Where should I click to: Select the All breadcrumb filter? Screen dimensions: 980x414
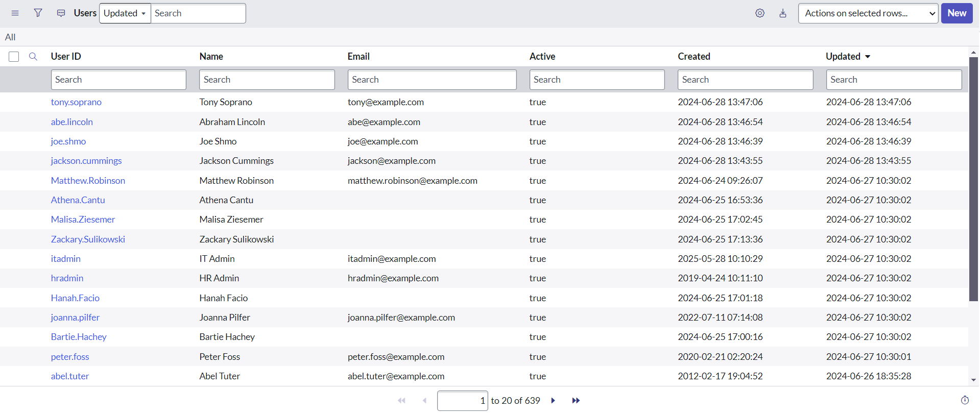click(x=10, y=37)
